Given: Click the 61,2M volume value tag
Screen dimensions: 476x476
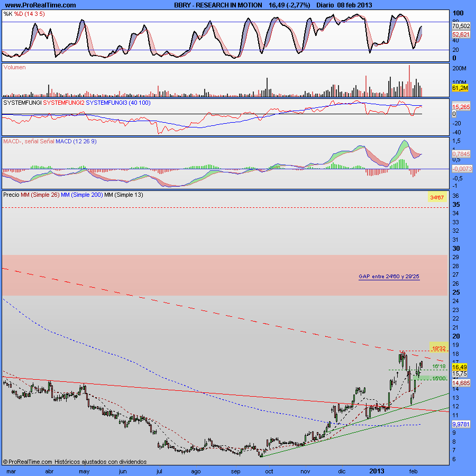Looking at the screenshot, I should pos(460,88).
